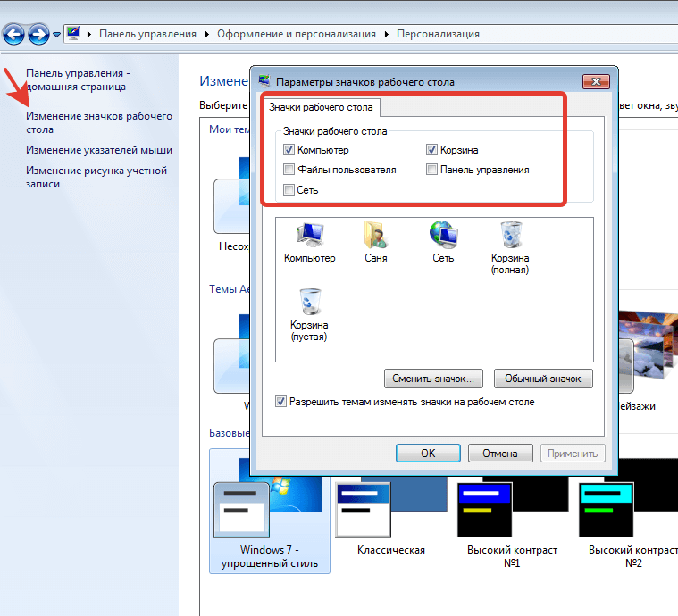This screenshot has width=678, height=616.
Task: Toggle Разрешить темам изменять значки checkbox
Action: point(280,402)
